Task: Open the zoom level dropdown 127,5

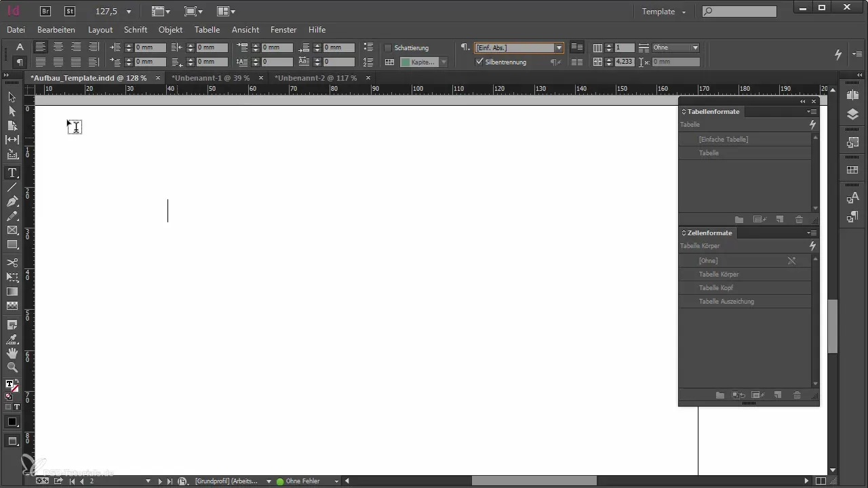Action: 129,12
